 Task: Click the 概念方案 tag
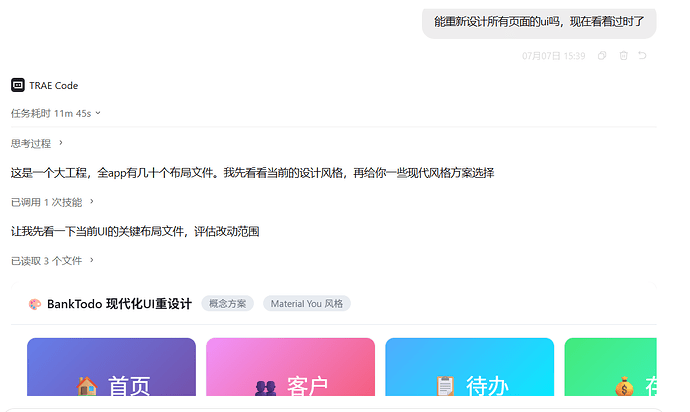228,304
